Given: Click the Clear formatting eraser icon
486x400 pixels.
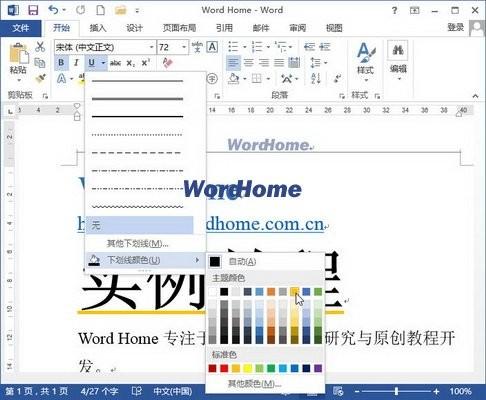Looking at the screenshot, I should click(x=167, y=63).
